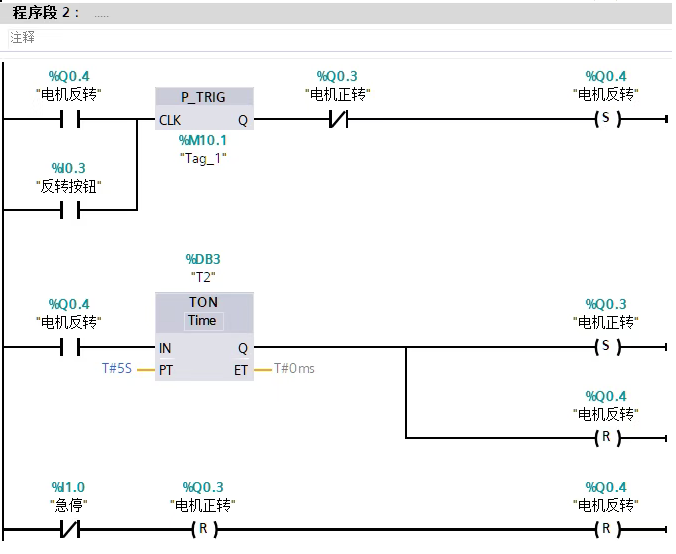The image size is (676, 554).
Task: Click the %M10.1 Tag_1 operand
Action: pyautogui.click(x=203, y=149)
